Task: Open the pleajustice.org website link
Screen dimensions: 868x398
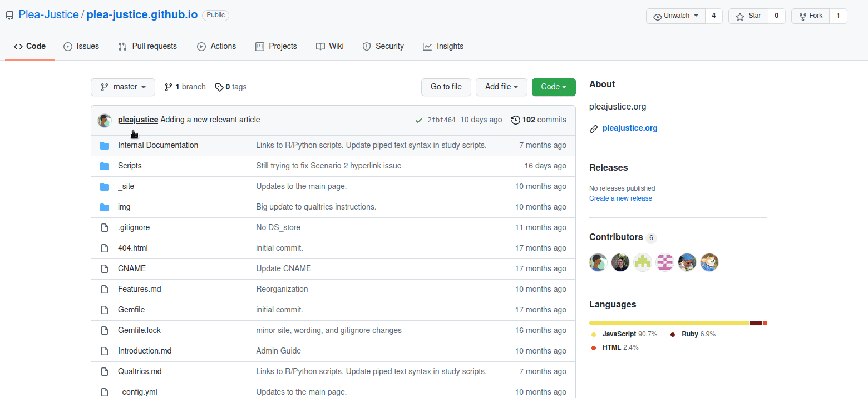Action: pyautogui.click(x=630, y=128)
